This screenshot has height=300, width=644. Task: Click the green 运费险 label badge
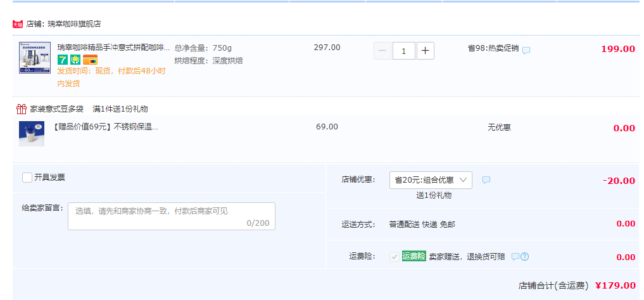pyautogui.click(x=414, y=256)
